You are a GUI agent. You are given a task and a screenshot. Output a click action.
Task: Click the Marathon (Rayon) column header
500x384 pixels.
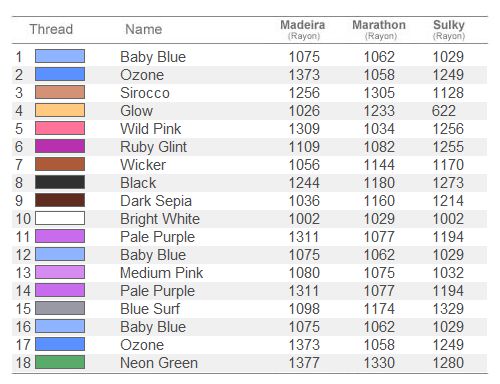coord(379,30)
